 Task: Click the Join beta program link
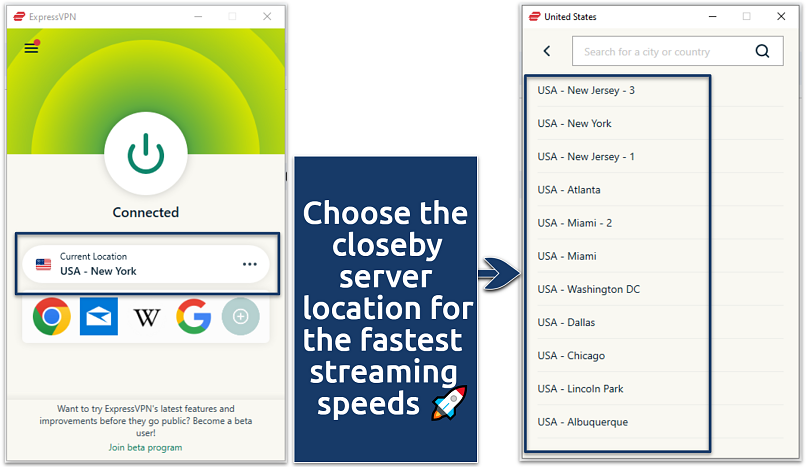(145, 447)
